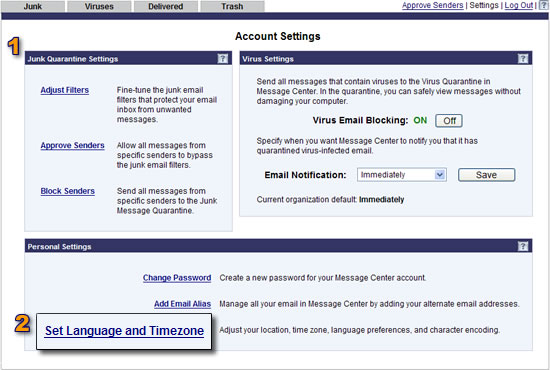Open the Block Senders link

coord(67,191)
